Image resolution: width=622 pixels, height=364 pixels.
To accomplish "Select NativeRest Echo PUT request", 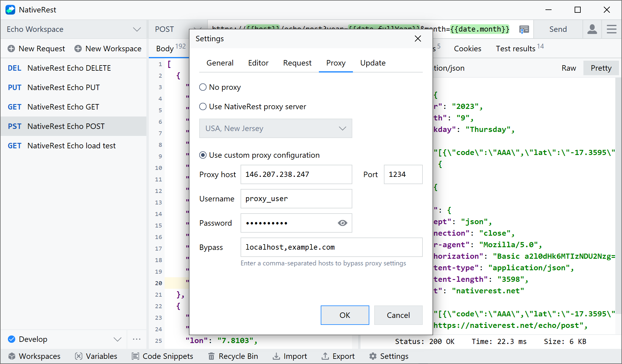I will coord(73,87).
